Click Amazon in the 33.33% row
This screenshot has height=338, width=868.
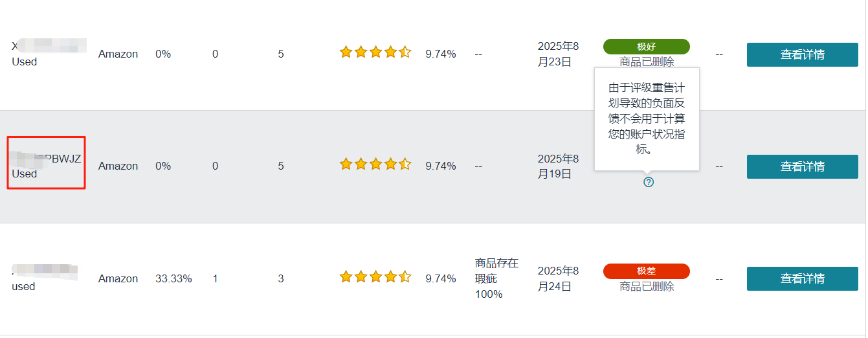pyautogui.click(x=118, y=279)
